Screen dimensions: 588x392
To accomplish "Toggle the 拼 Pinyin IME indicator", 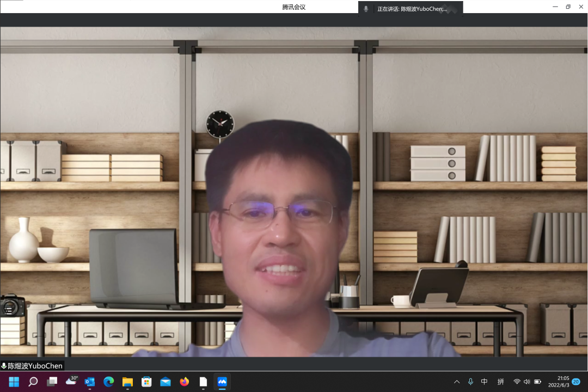I will [500, 382].
